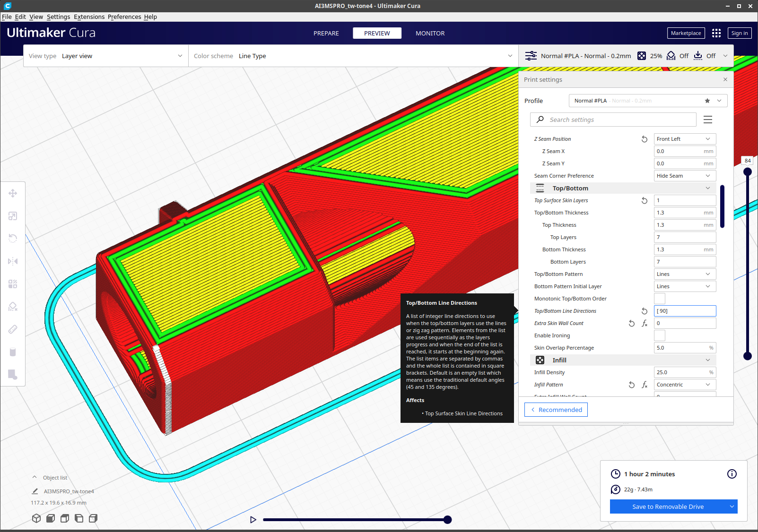Viewport: 758px width, 532px height.
Task: Collapse the Top/Bottom settings section
Action: (623, 188)
